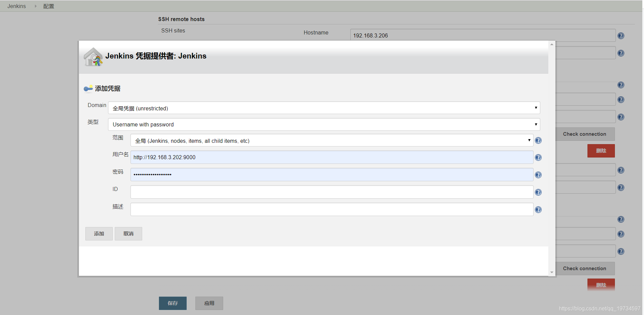This screenshot has width=644, height=315.
Task: Click the 用户名 input field
Action: pyautogui.click(x=332, y=157)
